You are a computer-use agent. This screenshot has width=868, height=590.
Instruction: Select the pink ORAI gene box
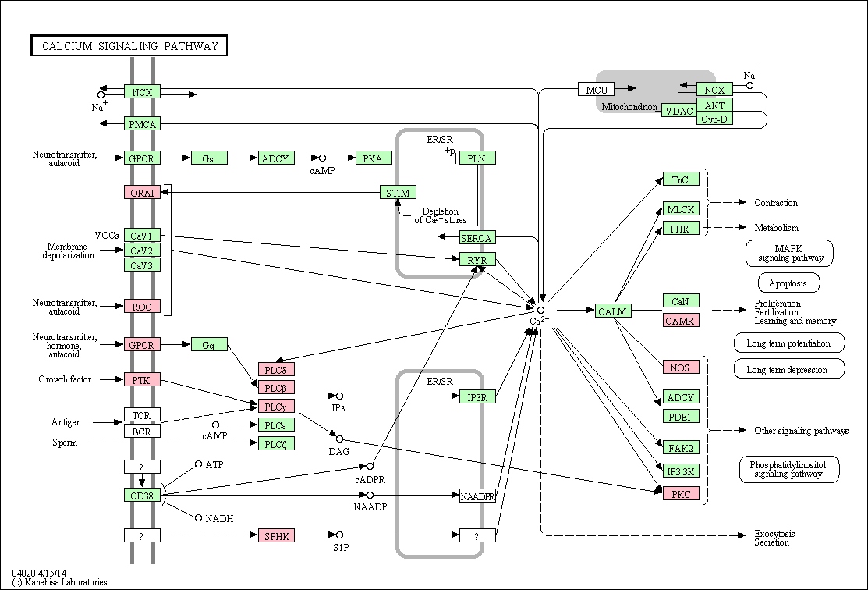(142, 192)
